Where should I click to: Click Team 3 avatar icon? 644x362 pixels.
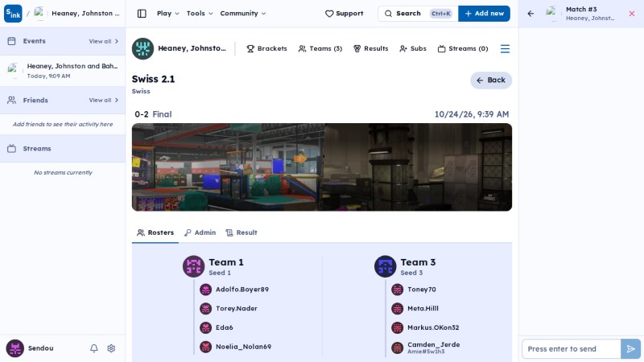pyautogui.click(x=386, y=266)
